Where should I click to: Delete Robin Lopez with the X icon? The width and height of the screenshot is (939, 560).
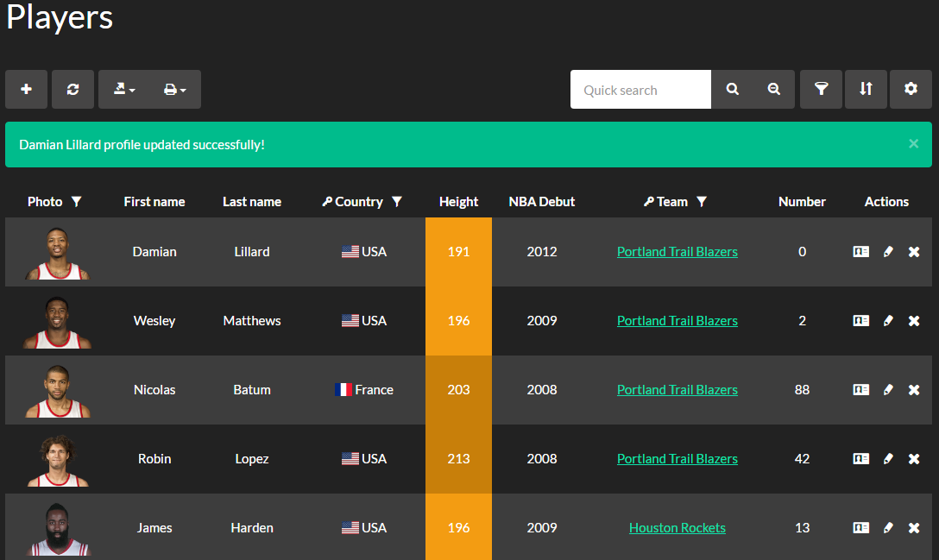tap(914, 459)
